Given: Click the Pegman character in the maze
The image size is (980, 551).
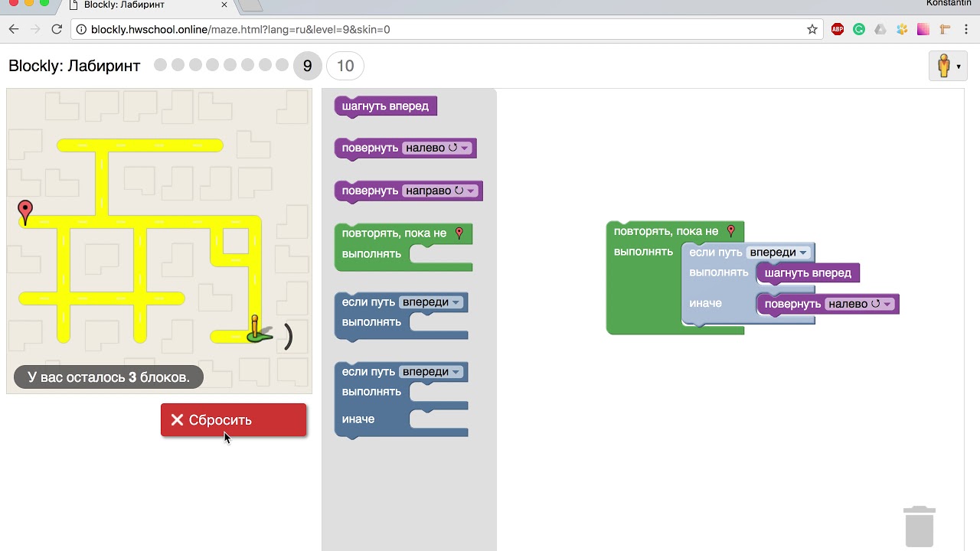Looking at the screenshot, I should [x=256, y=329].
